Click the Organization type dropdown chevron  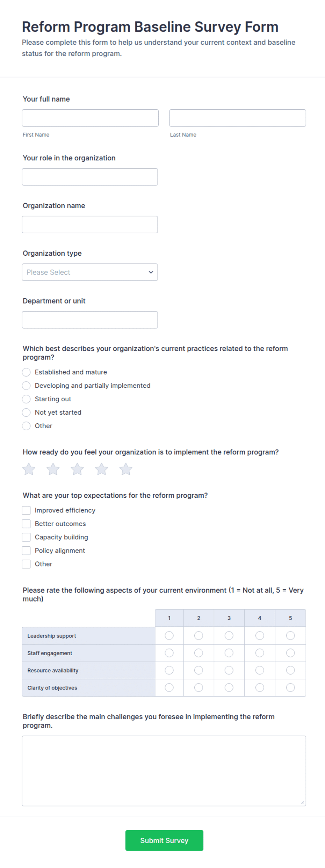151,272
